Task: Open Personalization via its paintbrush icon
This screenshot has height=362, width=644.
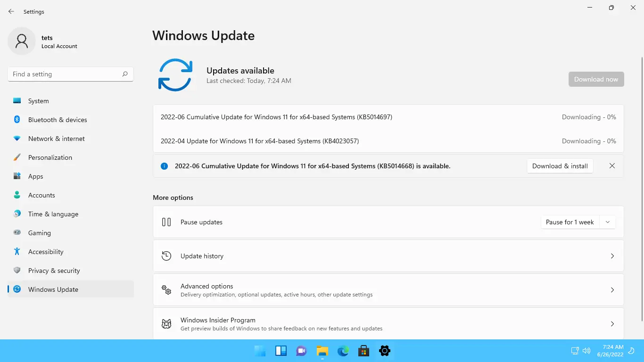Action: (x=17, y=157)
